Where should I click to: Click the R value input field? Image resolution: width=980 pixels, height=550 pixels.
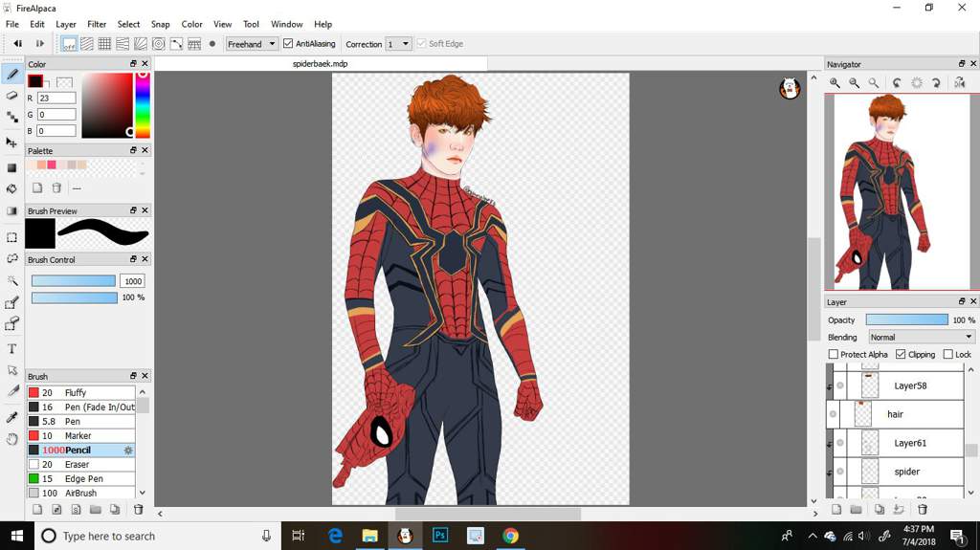tap(56, 99)
